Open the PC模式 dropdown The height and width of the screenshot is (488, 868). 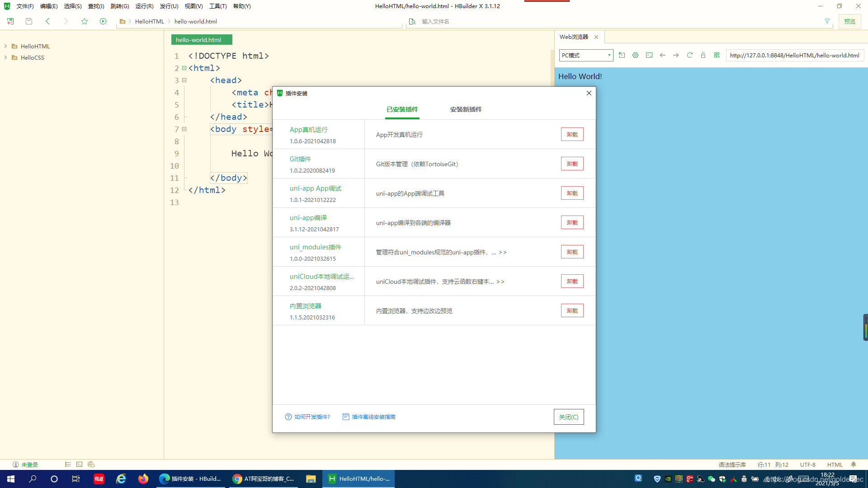(x=586, y=55)
